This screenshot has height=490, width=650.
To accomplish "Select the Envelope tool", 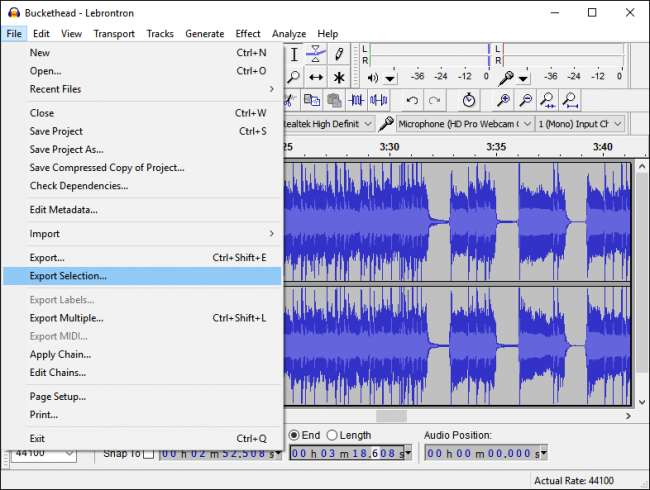I will click(316, 54).
